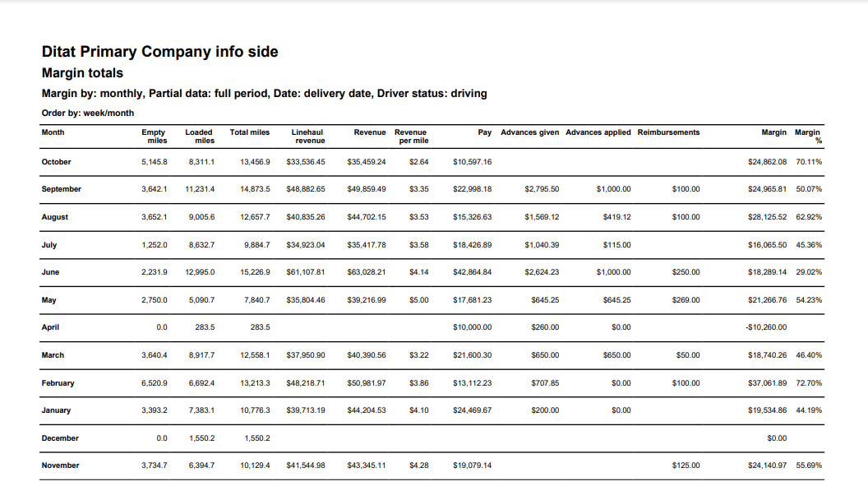Click the 'Empty miles' column header
This screenshot has height=500, width=868.
point(154,137)
